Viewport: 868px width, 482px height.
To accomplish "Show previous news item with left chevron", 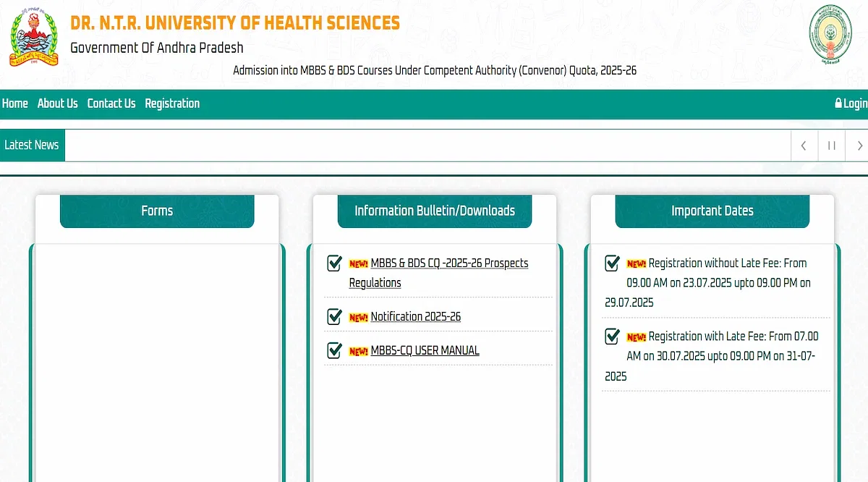I will [804, 145].
